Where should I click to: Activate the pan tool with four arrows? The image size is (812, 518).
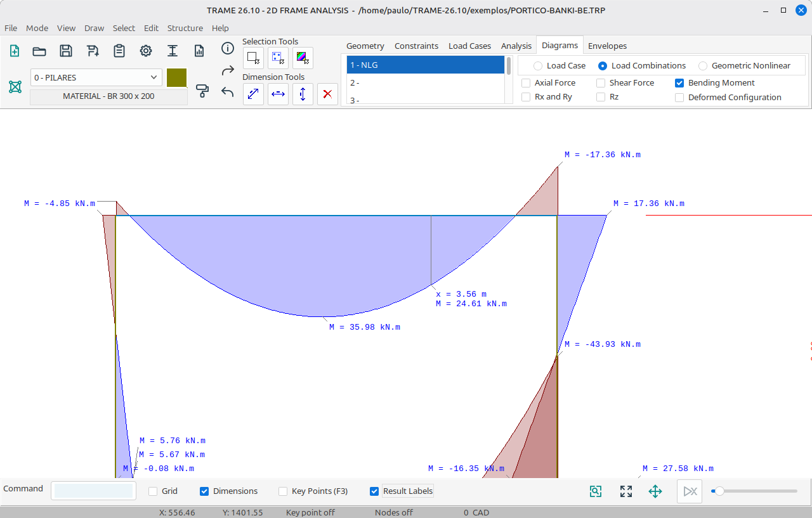(x=655, y=491)
